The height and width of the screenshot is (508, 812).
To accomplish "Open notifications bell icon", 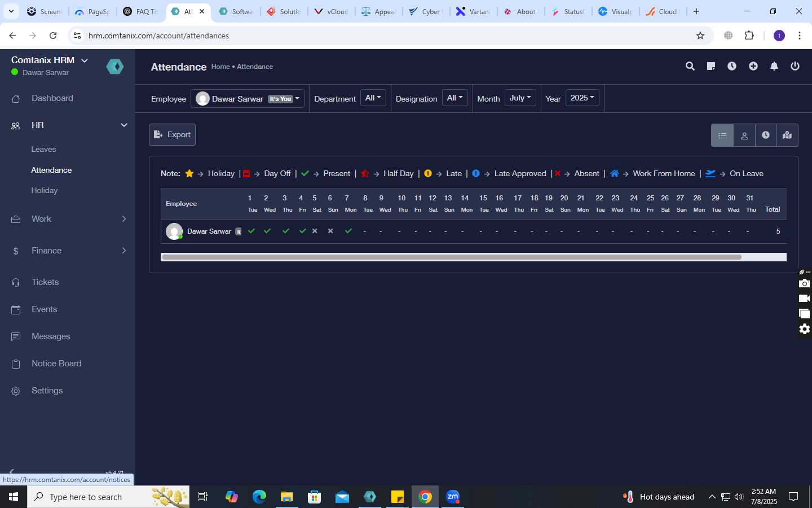I will coord(774,66).
